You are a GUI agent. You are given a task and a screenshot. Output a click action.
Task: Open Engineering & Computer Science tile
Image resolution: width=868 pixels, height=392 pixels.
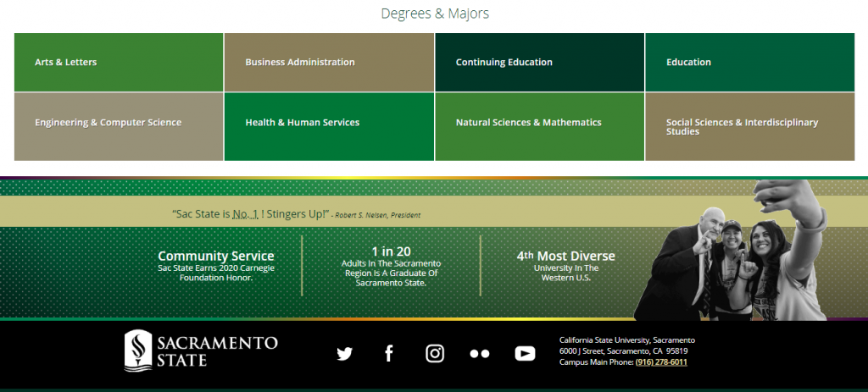pyautogui.click(x=119, y=127)
